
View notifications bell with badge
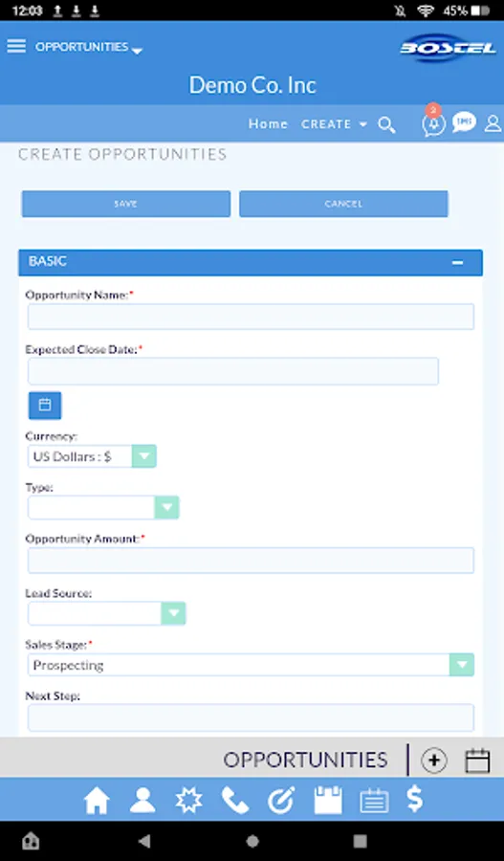pyautogui.click(x=433, y=121)
